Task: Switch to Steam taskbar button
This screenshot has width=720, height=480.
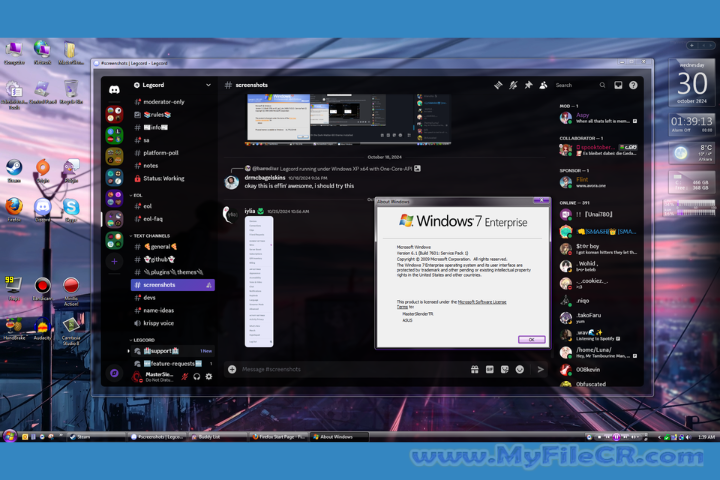Action: (x=96, y=437)
